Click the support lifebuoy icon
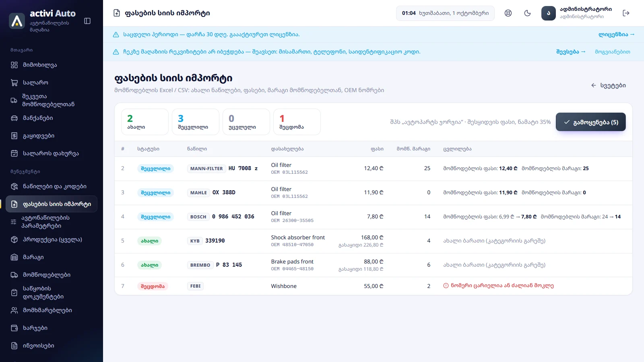 pos(508,13)
